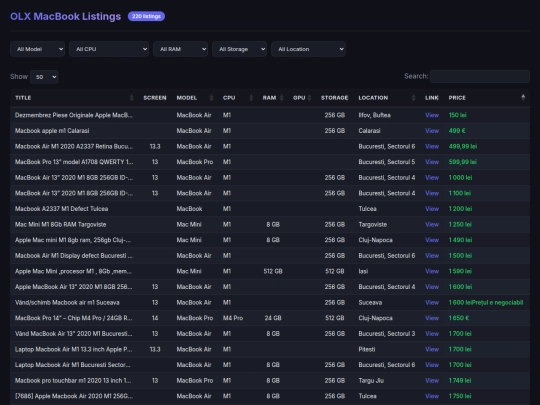Viewport: 540px width, 405px height.
Task: Open View link for Laptop Macbook Air M1 13.3 Pitesti
Action: 432,349
